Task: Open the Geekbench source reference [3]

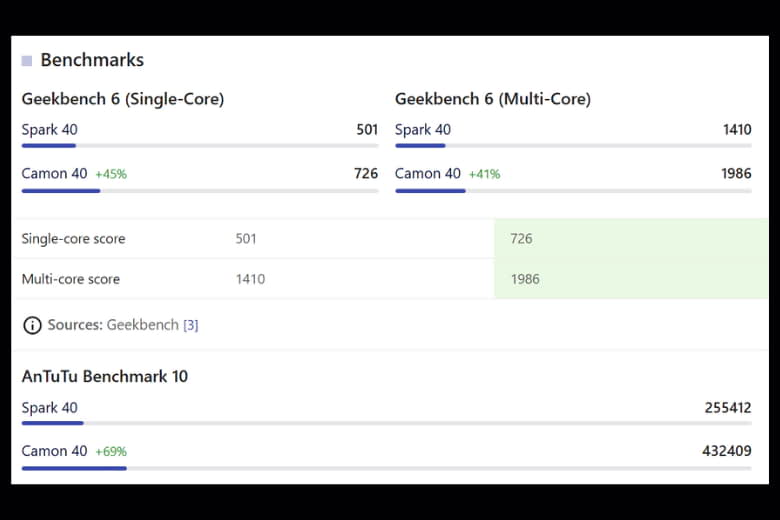Action: coord(191,325)
